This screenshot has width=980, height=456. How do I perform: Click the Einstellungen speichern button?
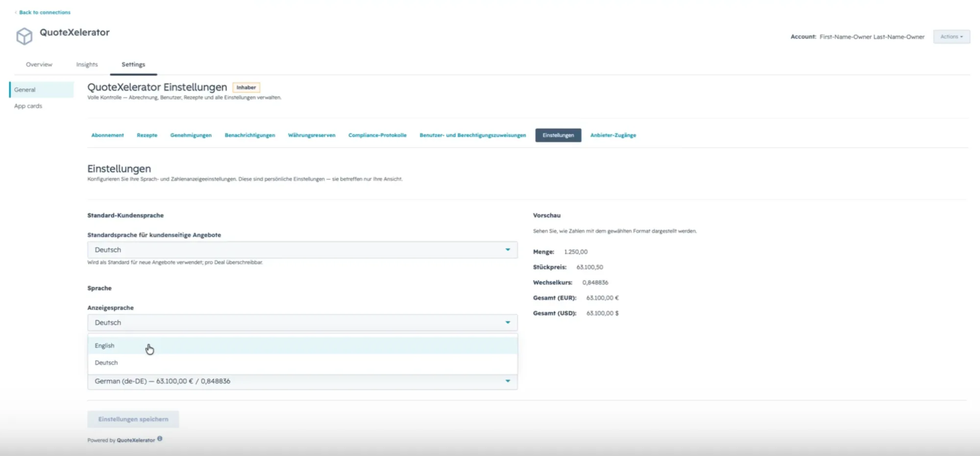(133, 419)
